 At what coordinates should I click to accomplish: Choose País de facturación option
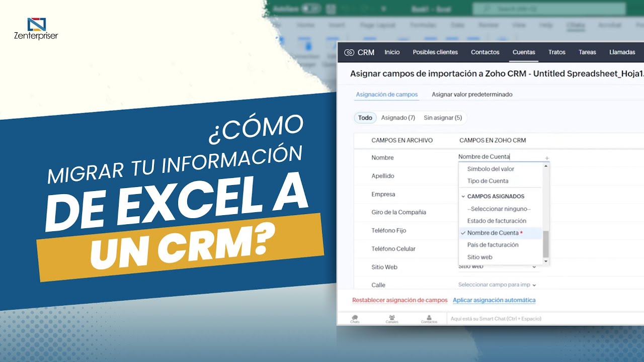tap(493, 245)
